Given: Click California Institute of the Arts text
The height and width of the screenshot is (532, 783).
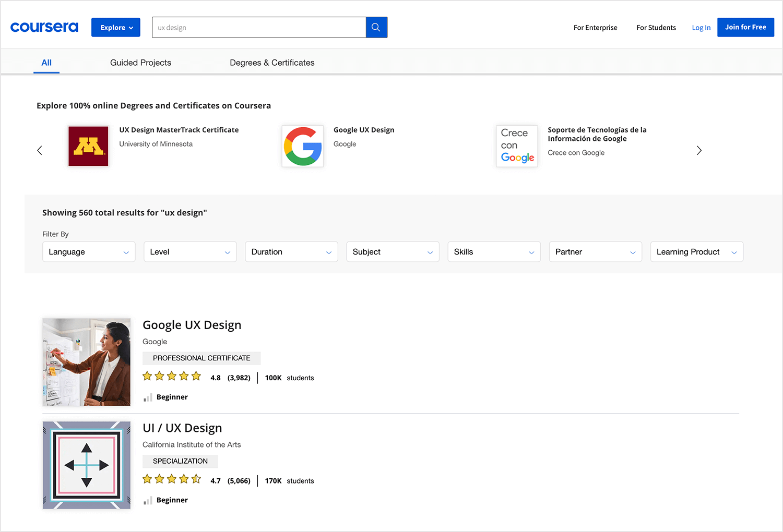Looking at the screenshot, I should click(192, 445).
